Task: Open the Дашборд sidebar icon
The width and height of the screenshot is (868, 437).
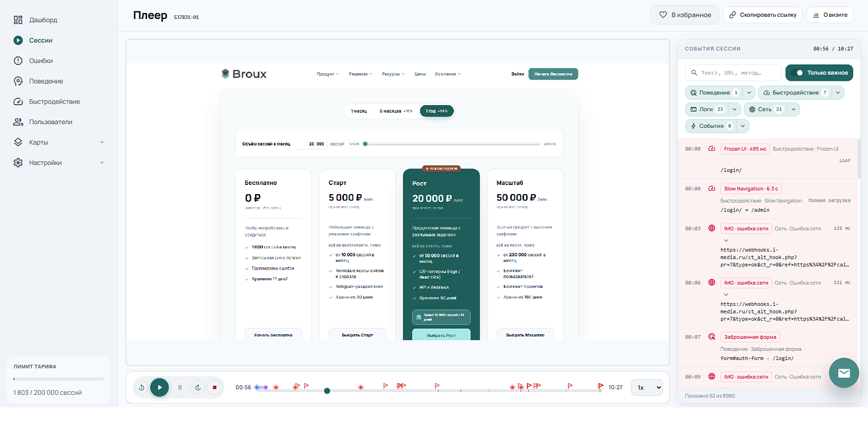Action: coord(18,20)
